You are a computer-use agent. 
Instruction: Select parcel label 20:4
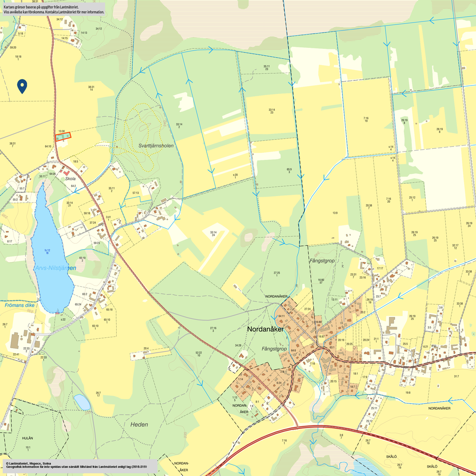coord(146,348)
